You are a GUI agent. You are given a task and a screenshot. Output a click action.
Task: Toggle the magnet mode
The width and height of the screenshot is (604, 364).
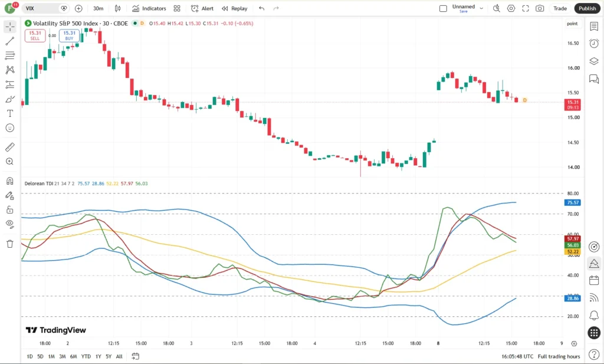point(10,181)
